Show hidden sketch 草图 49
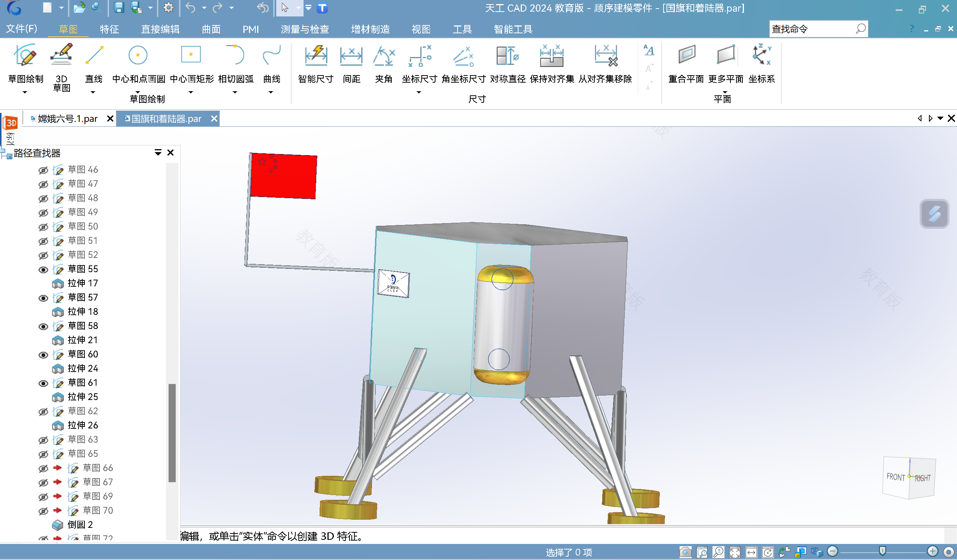The image size is (957, 560). tap(43, 213)
